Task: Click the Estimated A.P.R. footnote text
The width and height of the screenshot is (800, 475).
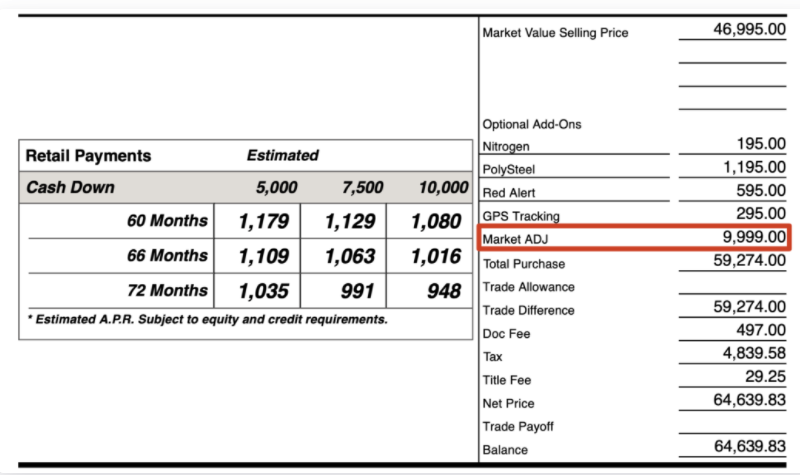Action: [x=207, y=319]
